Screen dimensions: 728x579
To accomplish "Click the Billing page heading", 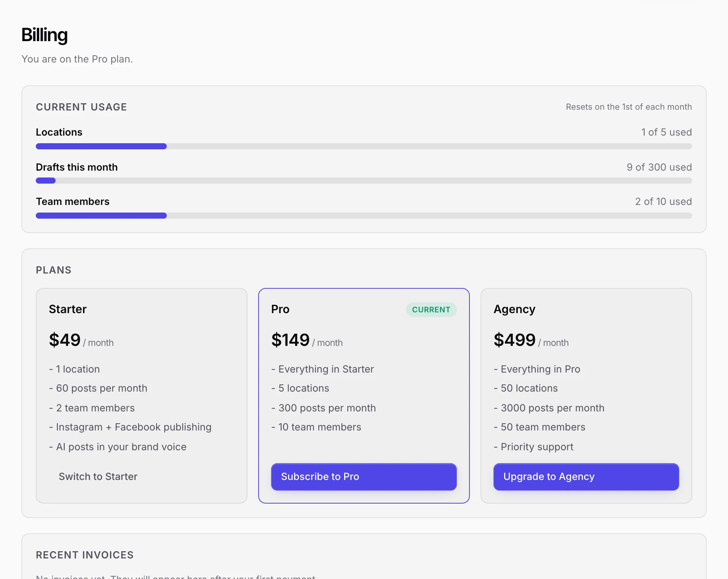I will (x=45, y=35).
